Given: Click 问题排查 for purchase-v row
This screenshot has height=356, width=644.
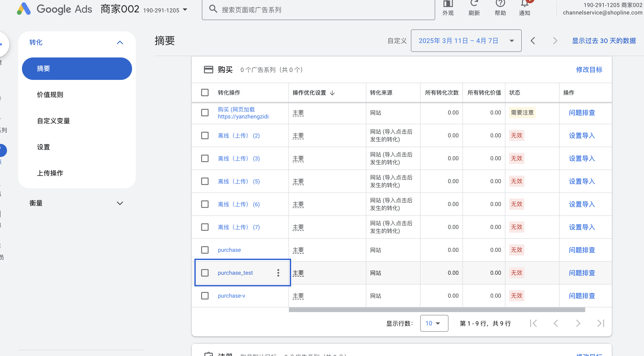Looking at the screenshot, I should [582, 296].
